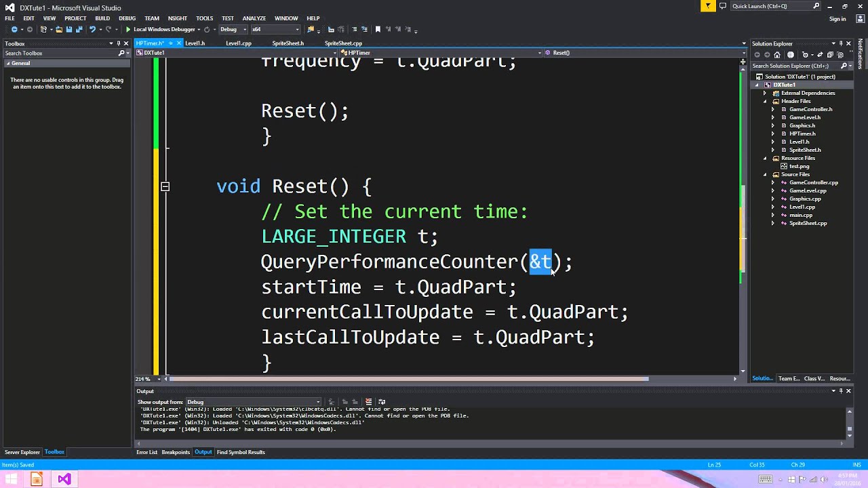Collapse the Header Files folder
The height and width of the screenshot is (488, 868).
[x=766, y=101]
